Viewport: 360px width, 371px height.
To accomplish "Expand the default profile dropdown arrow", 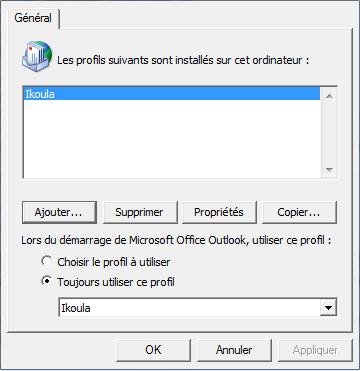I will [x=328, y=307].
